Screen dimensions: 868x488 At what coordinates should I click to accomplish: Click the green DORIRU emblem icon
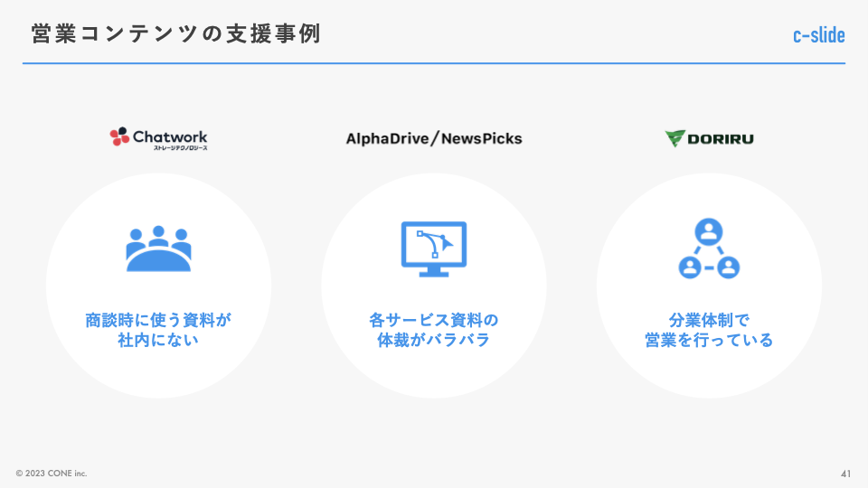[675, 138]
